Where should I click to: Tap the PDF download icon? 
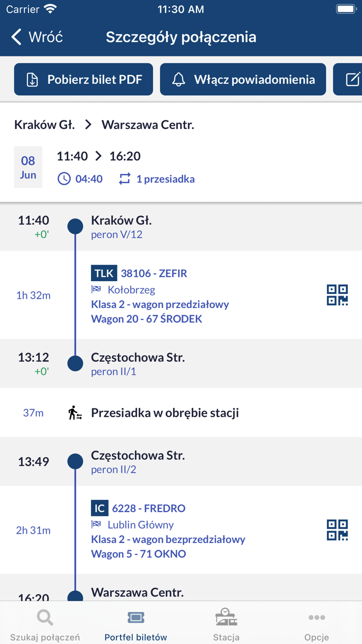[x=32, y=80]
